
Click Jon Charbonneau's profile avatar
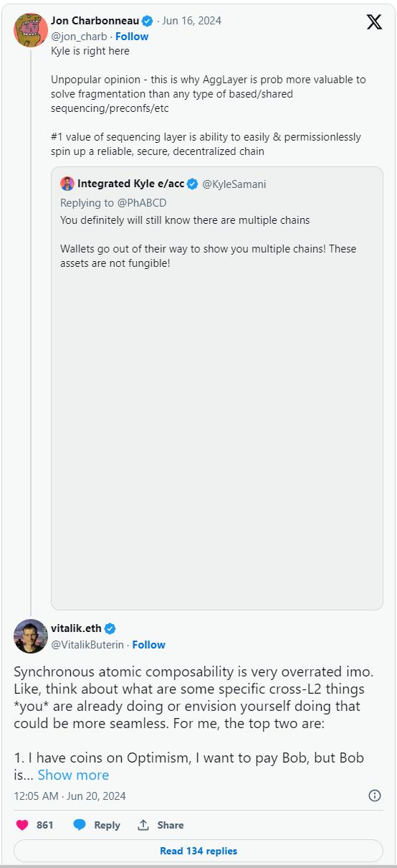click(x=31, y=30)
